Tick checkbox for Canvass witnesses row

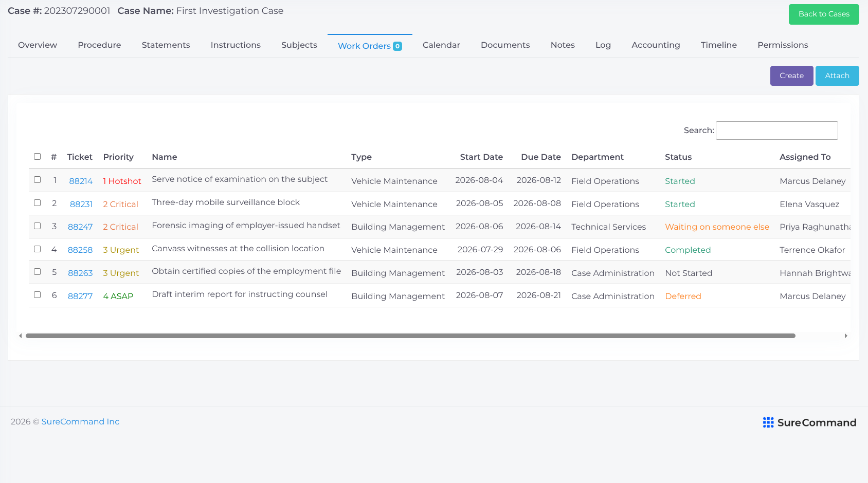pyautogui.click(x=37, y=249)
